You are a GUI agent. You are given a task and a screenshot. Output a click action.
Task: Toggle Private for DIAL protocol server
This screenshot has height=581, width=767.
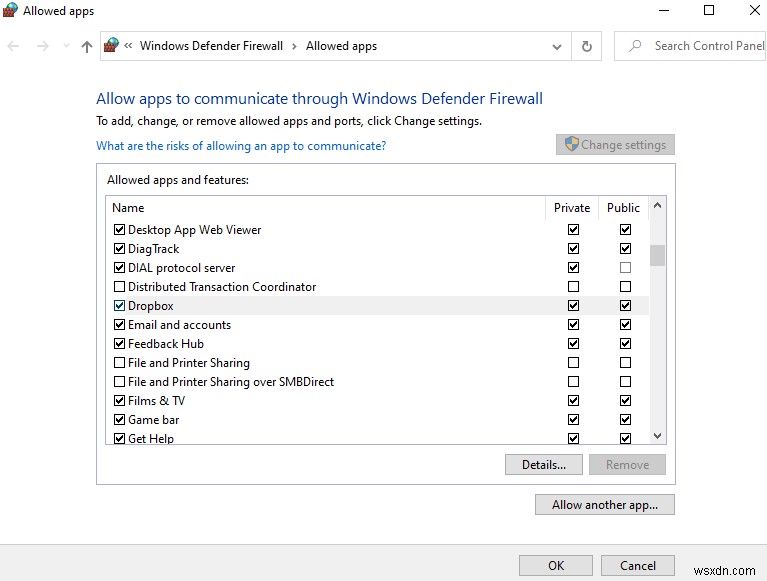point(573,268)
